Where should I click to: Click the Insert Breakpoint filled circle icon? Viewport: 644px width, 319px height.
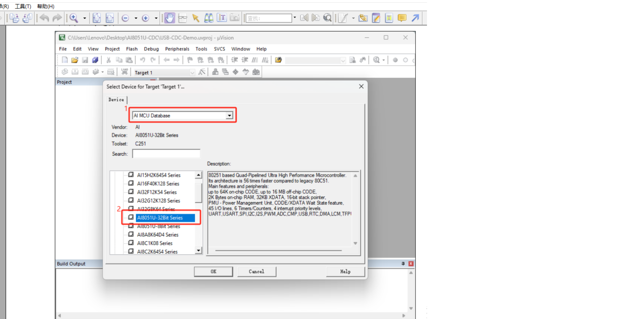coord(395,60)
